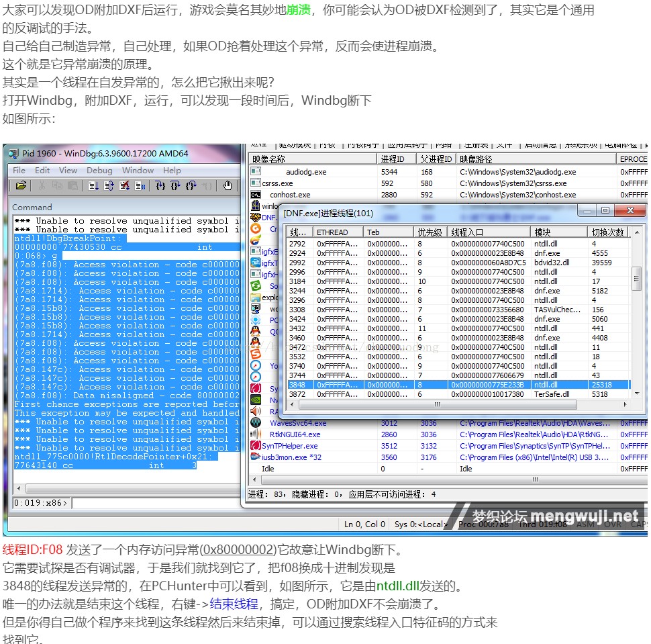This screenshot has height=644, width=651.
Task: Open the Debug menu in WinDbg
Action: (x=99, y=171)
